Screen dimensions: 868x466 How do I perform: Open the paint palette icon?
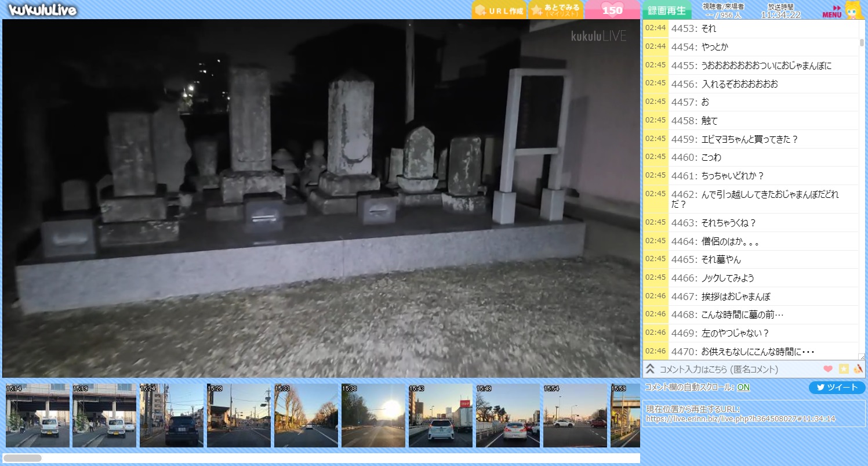(x=858, y=369)
